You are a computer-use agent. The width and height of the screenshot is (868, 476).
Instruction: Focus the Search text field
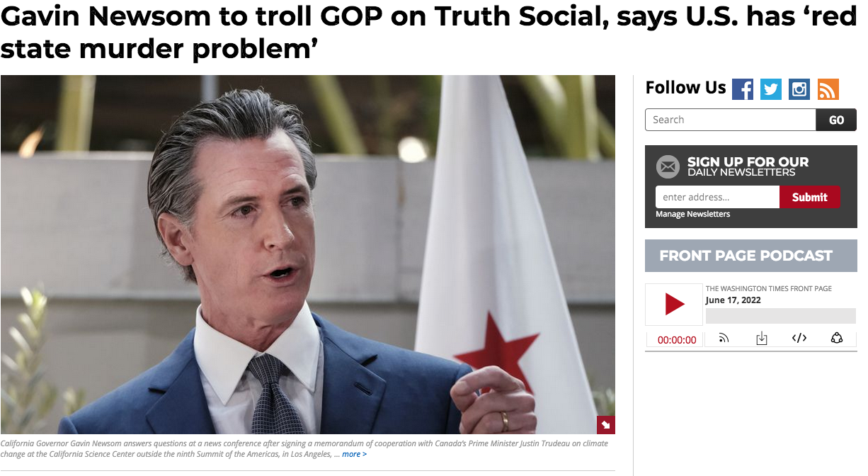pyautogui.click(x=731, y=120)
